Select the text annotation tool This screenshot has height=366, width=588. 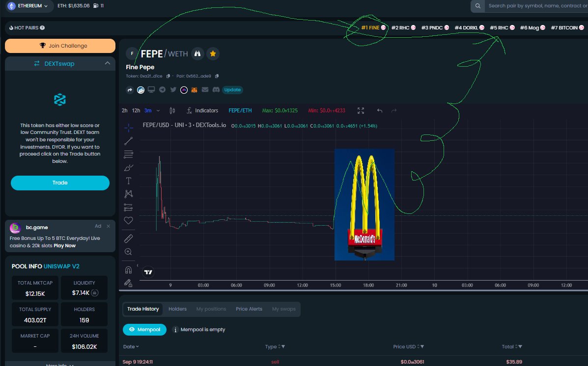click(128, 181)
